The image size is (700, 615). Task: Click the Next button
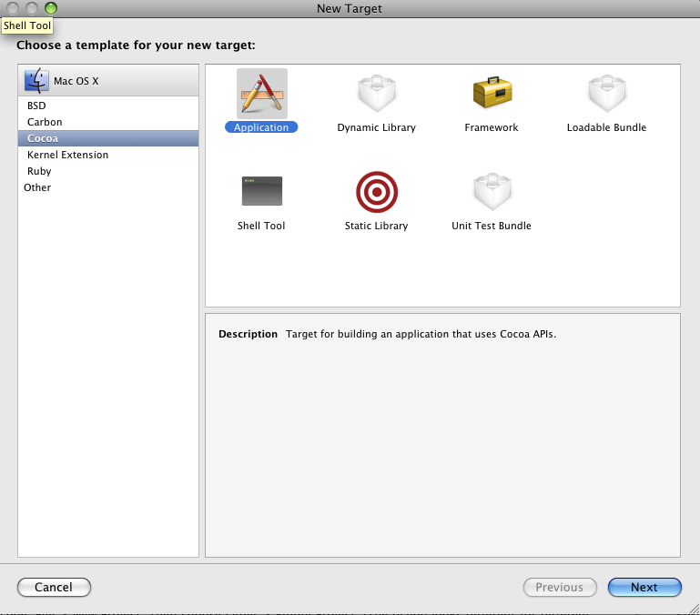point(644,587)
